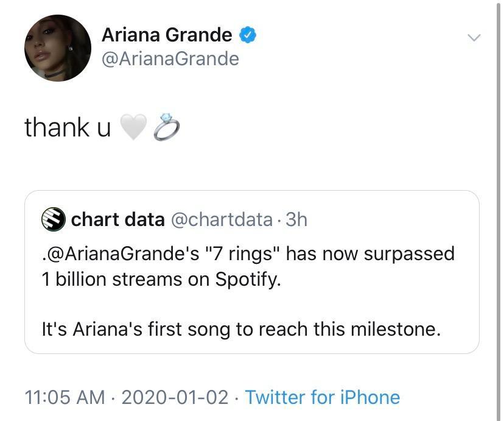Tap the Twitter for iPhone source icon text
504x421 pixels.
click(x=323, y=397)
